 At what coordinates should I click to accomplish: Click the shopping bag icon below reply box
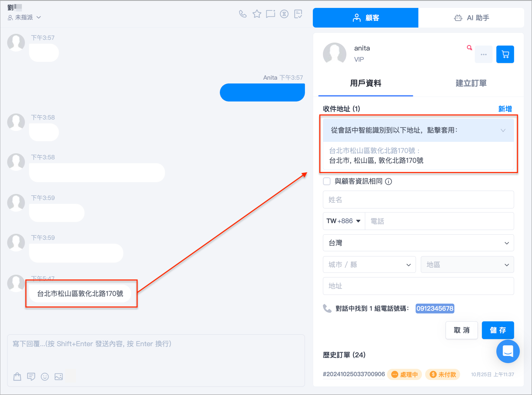tap(17, 376)
